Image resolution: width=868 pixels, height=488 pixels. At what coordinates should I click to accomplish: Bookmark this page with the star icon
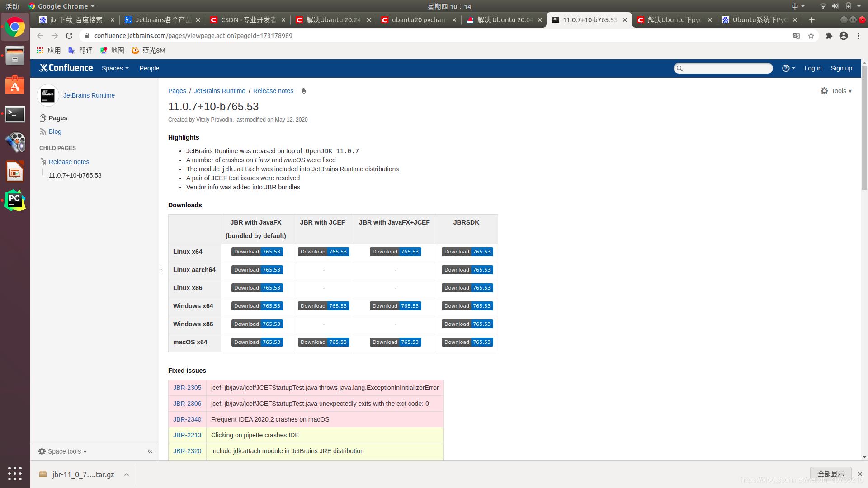click(x=811, y=36)
